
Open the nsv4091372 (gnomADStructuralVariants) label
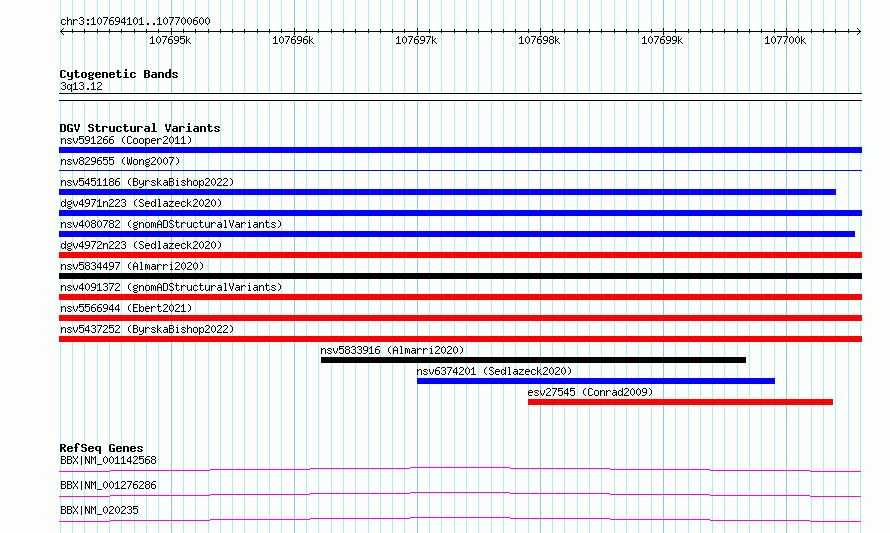point(171,287)
